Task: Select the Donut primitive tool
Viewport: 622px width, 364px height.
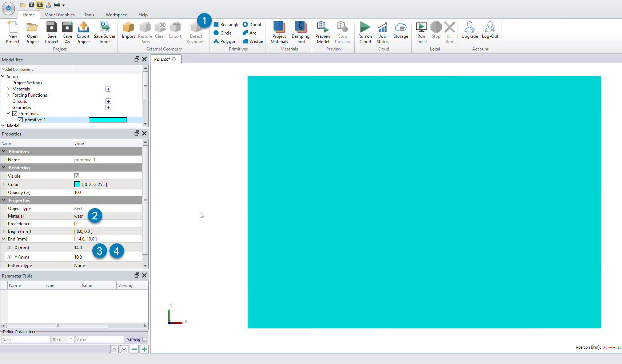Action: (x=252, y=25)
